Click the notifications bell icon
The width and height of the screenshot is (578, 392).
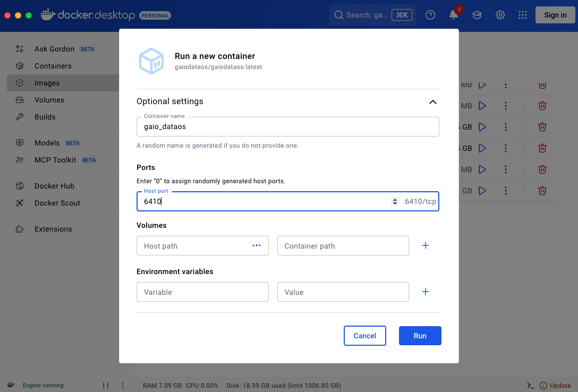454,15
